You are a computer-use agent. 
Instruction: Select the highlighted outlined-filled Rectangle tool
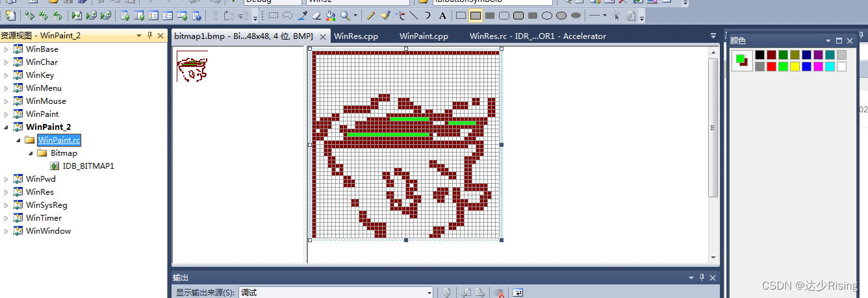pos(476,15)
